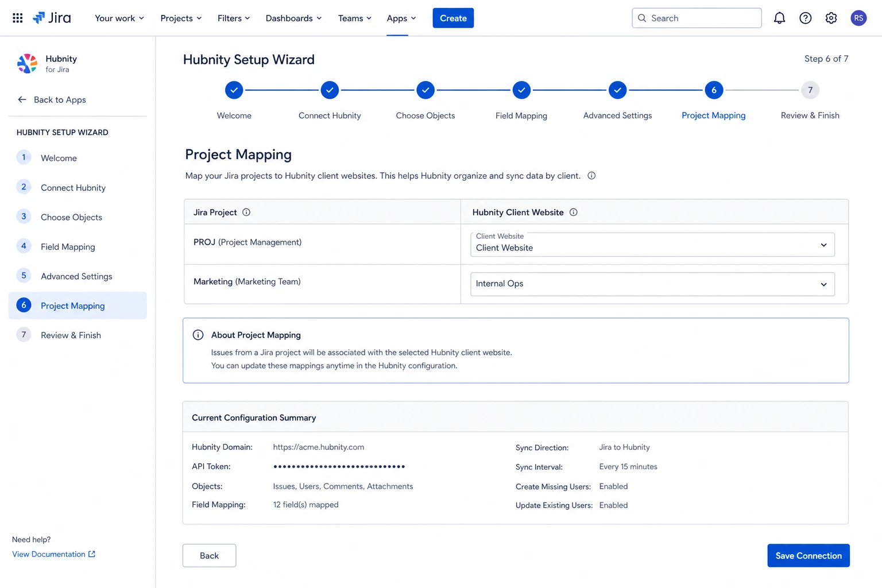Click the Hubnity for Jira logo
Viewport: 882px width, 588px height.
click(27, 64)
